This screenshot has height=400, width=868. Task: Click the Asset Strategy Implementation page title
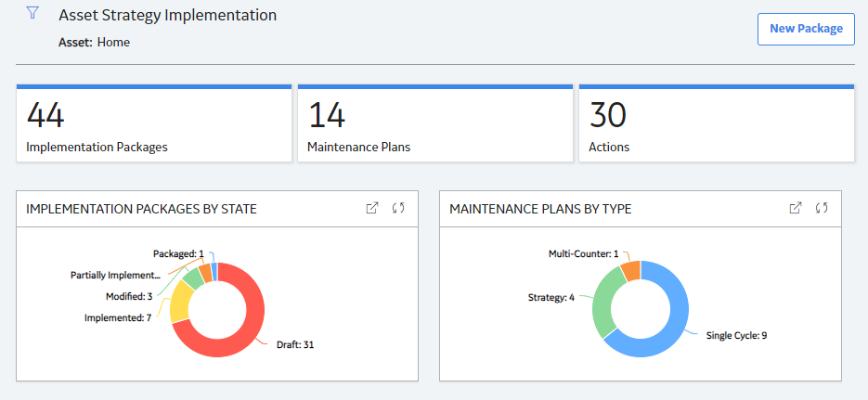[168, 16]
